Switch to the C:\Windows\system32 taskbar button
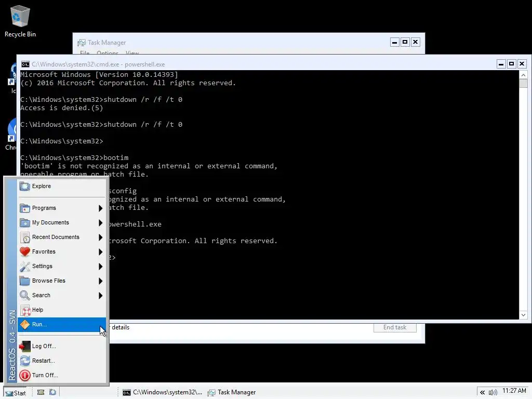 point(162,393)
